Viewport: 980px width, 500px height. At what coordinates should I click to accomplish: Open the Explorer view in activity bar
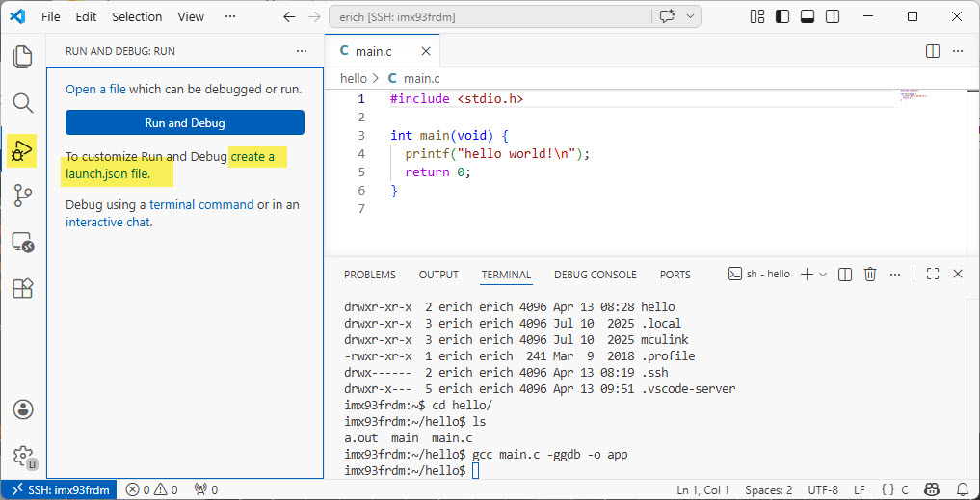tap(22, 57)
